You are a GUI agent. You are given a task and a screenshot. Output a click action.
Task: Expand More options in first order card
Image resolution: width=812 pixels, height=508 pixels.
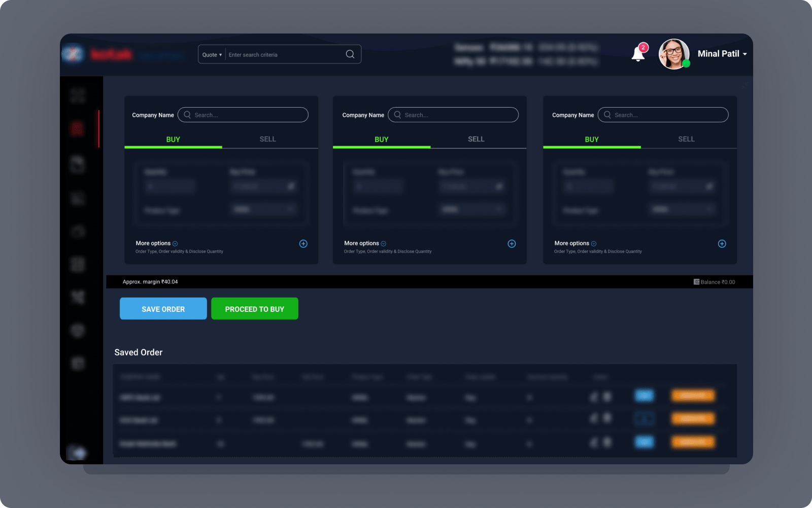click(156, 243)
